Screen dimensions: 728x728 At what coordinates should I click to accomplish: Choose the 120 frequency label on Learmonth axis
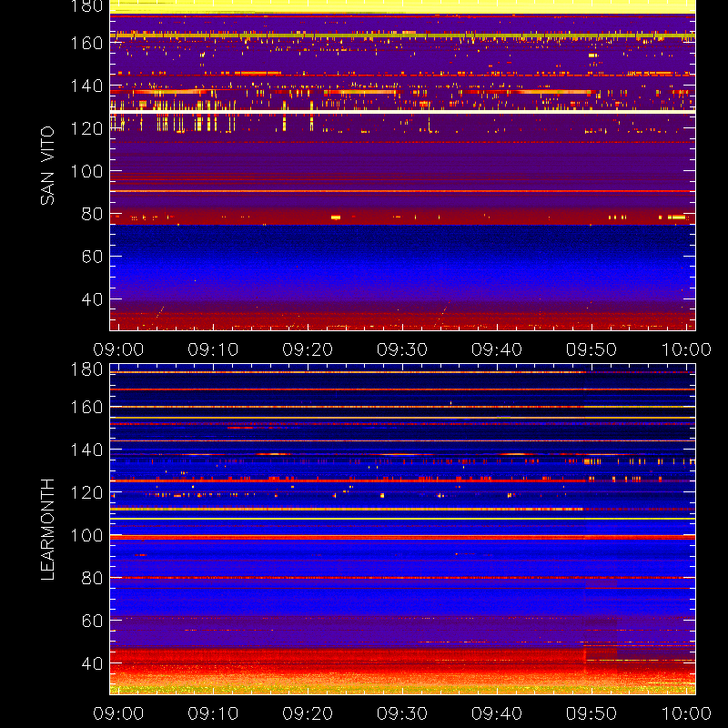point(86,492)
